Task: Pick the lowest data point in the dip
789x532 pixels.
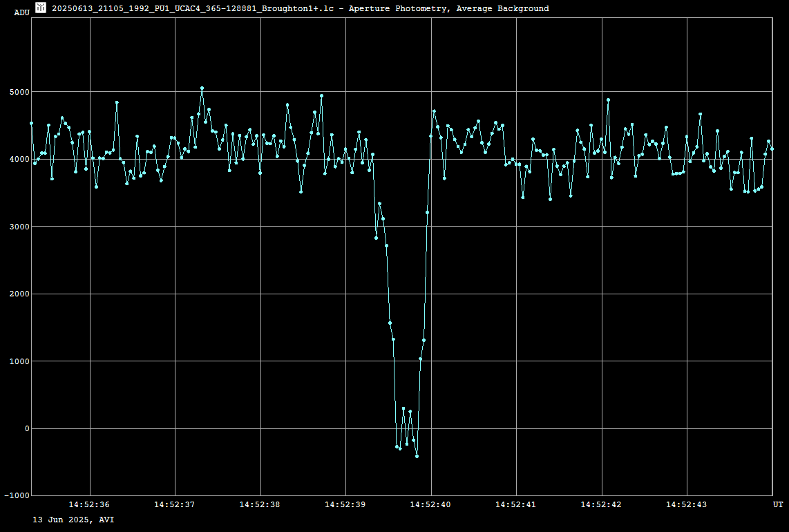Action: [x=417, y=456]
